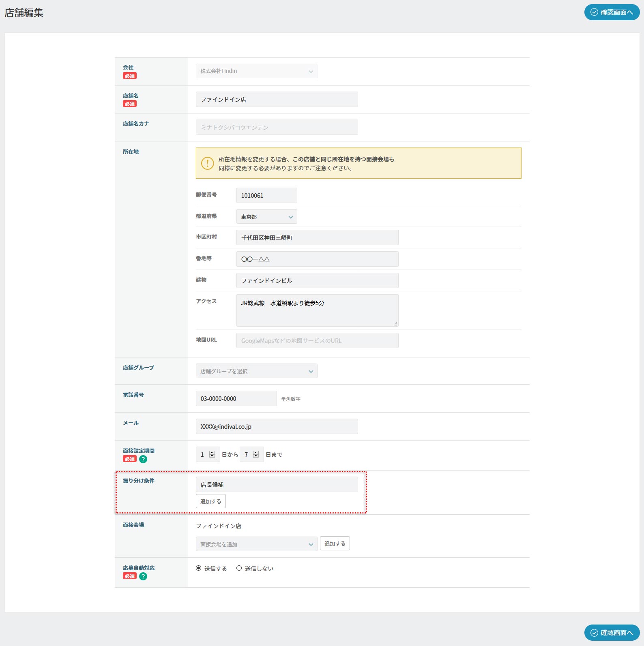
Task: Expand the 店舗グループを選択 dropdown
Action: point(256,371)
